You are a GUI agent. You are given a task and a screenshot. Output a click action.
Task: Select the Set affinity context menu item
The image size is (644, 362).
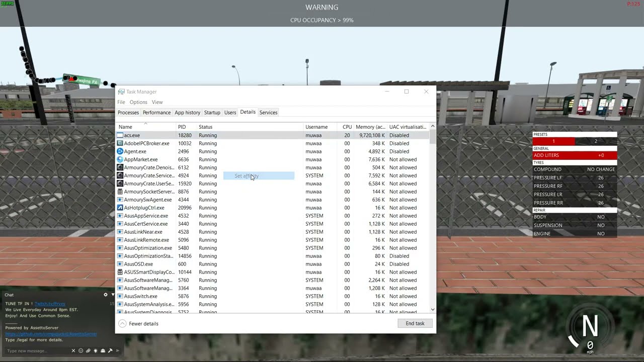pos(259,176)
